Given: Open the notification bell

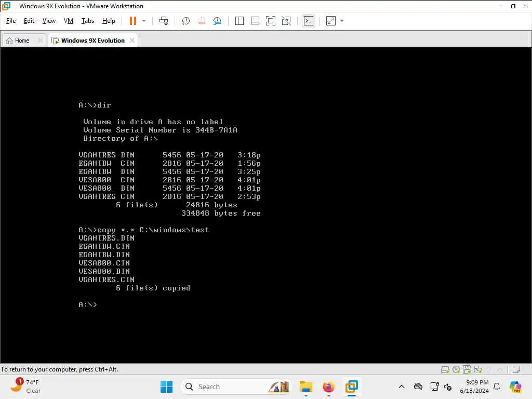Looking at the screenshot, I should 497,387.
